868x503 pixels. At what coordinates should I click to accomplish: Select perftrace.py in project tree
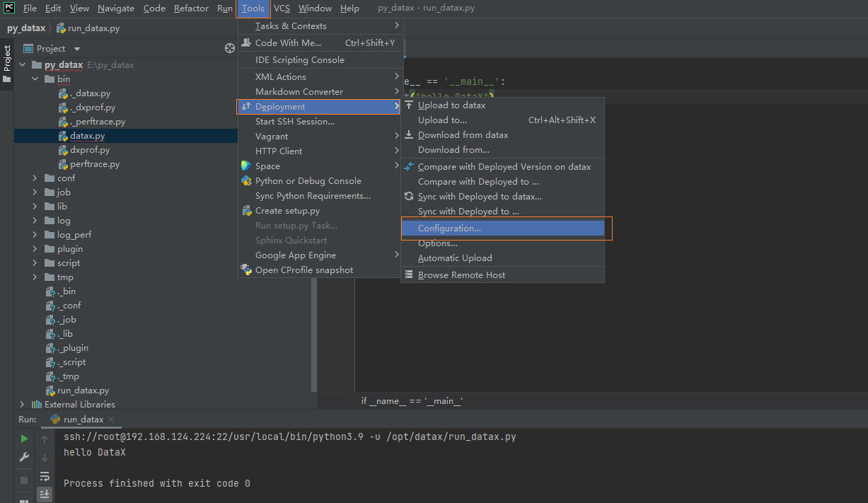pyautogui.click(x=95, y=164)
